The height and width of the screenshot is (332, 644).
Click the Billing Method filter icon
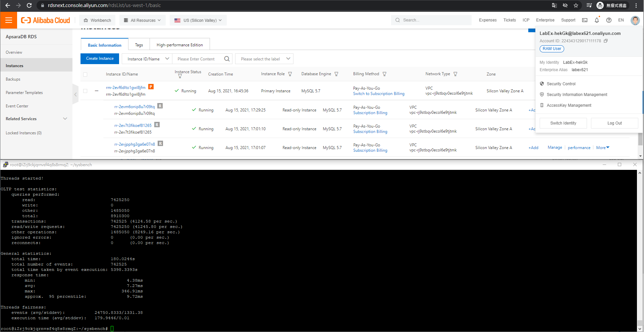point(384,74)
